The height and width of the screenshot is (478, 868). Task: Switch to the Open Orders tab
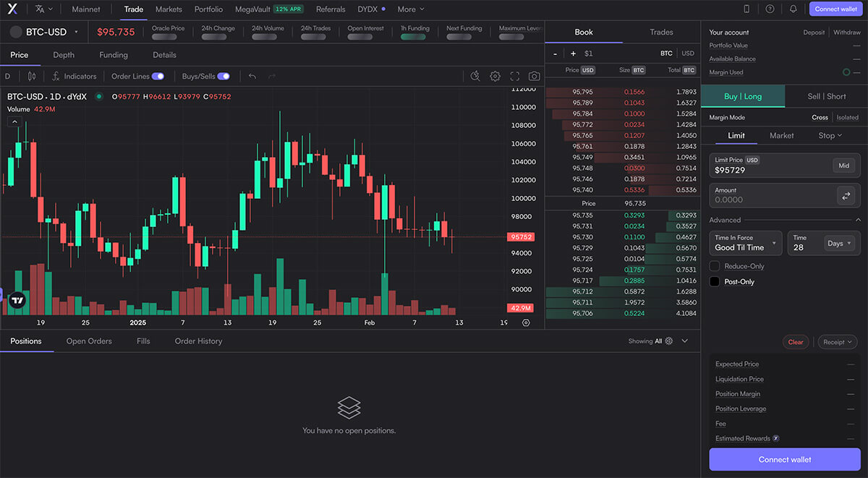pyautogui.click(x=89, y=341)
